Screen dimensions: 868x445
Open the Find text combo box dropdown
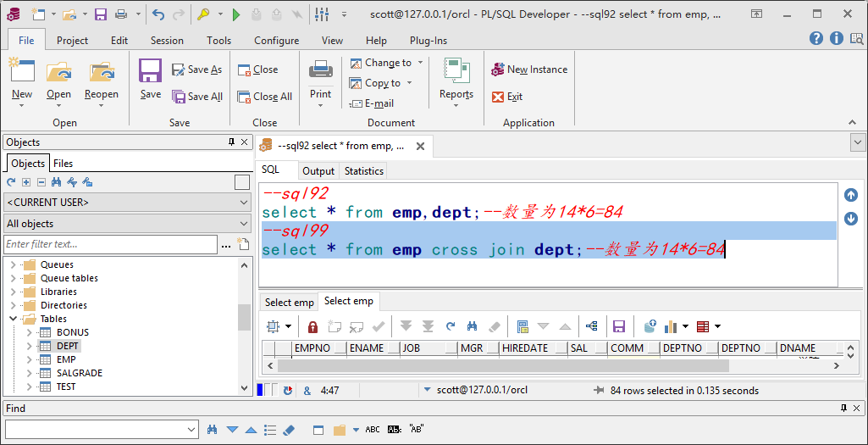tap(191, 430)
